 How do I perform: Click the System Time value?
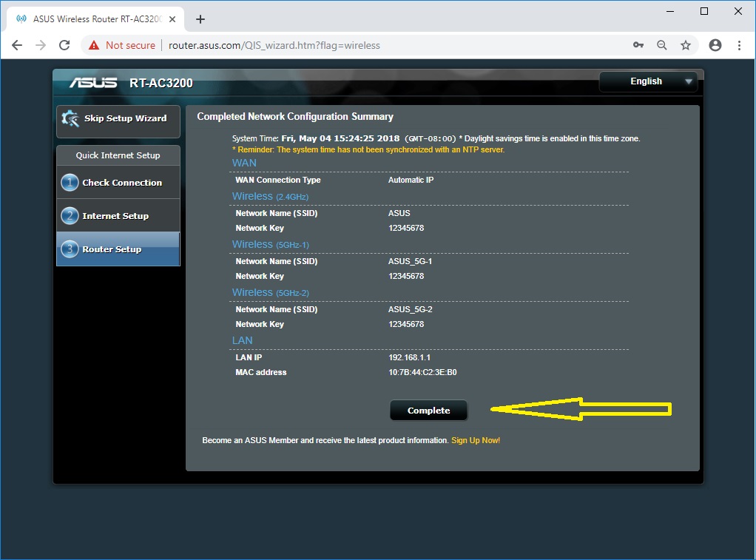click(x=340, y=138)
